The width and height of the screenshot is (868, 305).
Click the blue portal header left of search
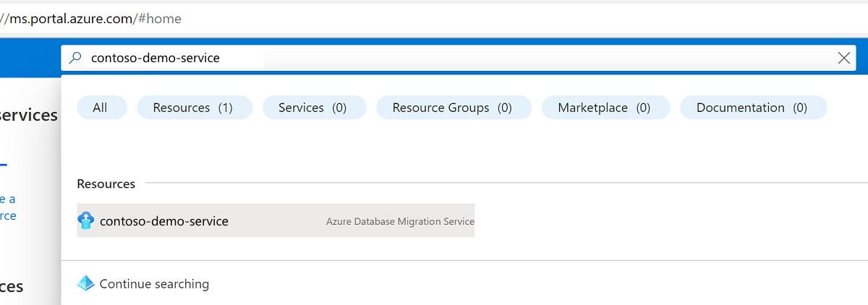click(x=29, y=58)
